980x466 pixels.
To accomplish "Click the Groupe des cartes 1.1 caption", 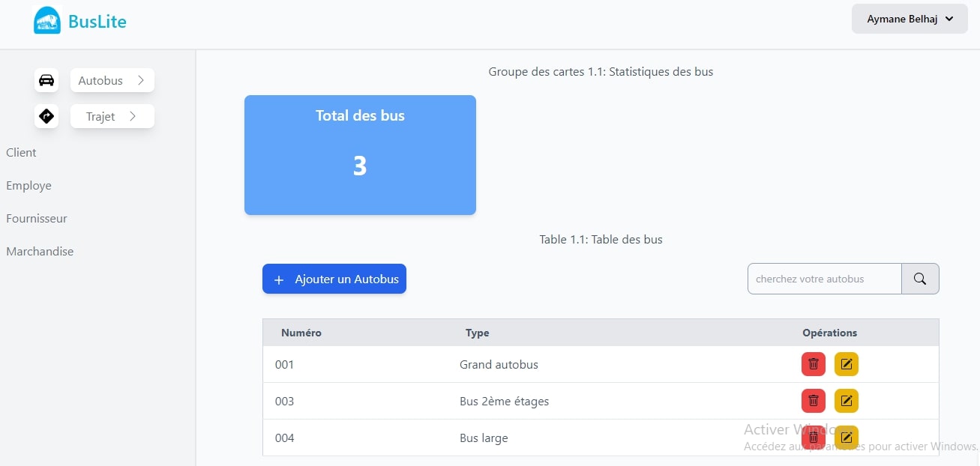I will [x=601, y=72].
